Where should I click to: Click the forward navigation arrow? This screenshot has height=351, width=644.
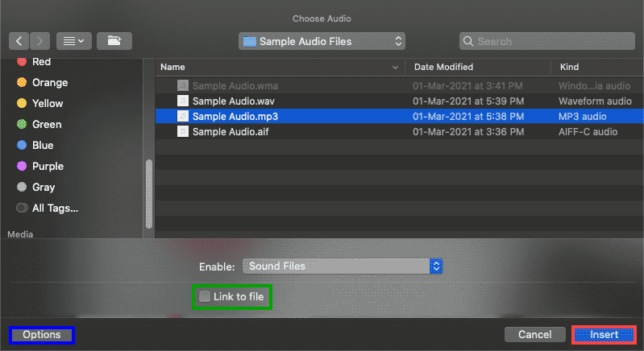[x=40, y=40]
